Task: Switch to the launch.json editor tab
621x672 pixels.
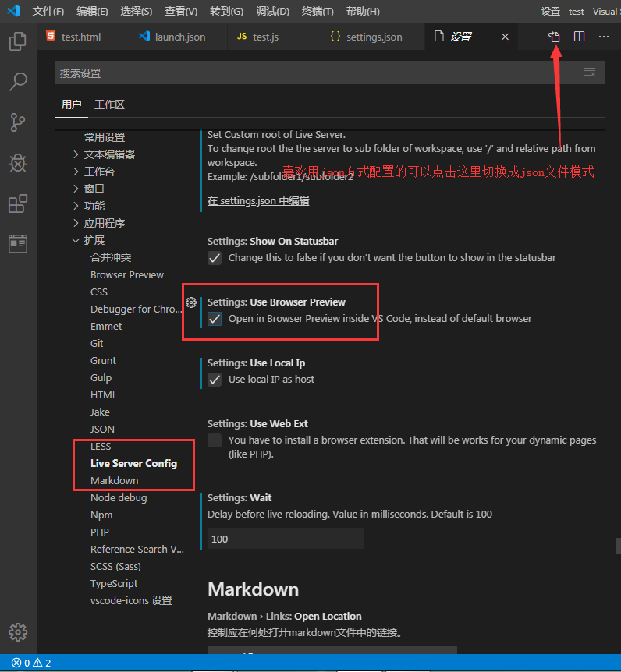Action: [179, 37]
